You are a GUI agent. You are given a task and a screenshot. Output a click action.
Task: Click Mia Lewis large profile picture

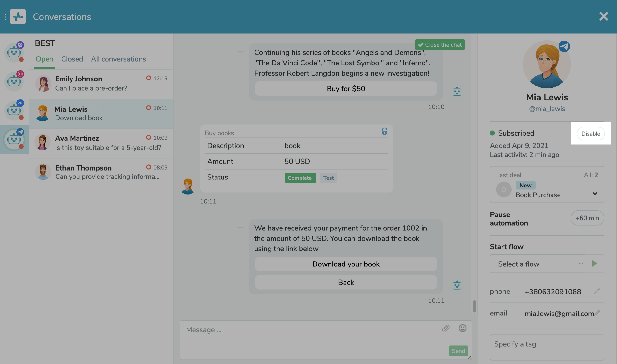tap(547, 64)
